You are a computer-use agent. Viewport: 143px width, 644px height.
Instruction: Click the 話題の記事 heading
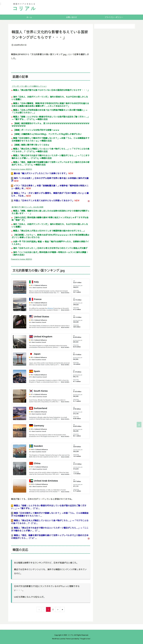(x=20, y=77)
